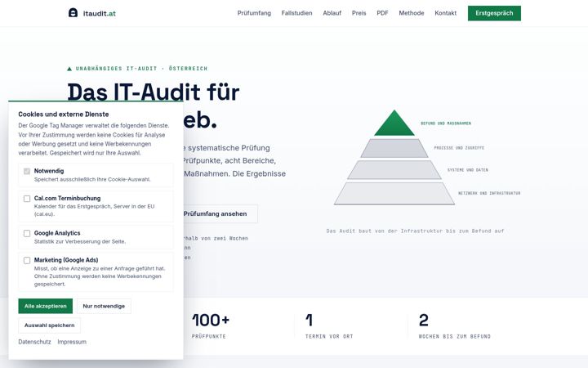Accept all cookies with Alle akzeptieren
Screen dimensions: 588x368
pos(46,306)
